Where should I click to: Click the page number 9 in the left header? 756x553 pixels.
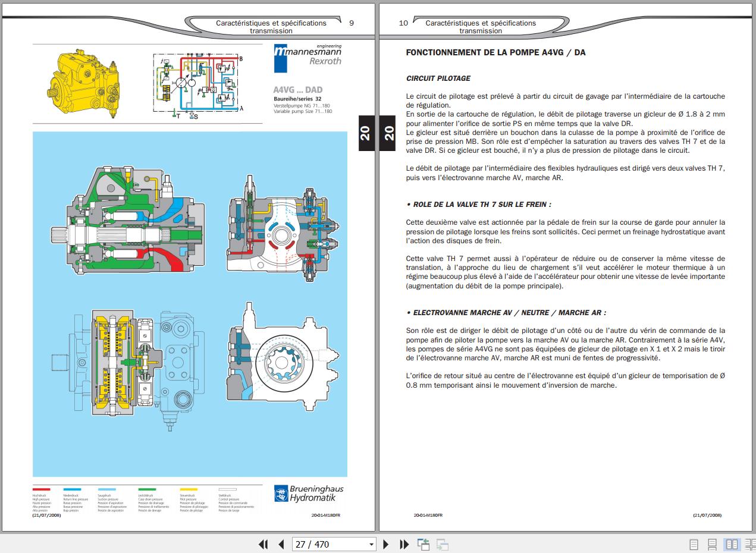click(x=352, y=23)
